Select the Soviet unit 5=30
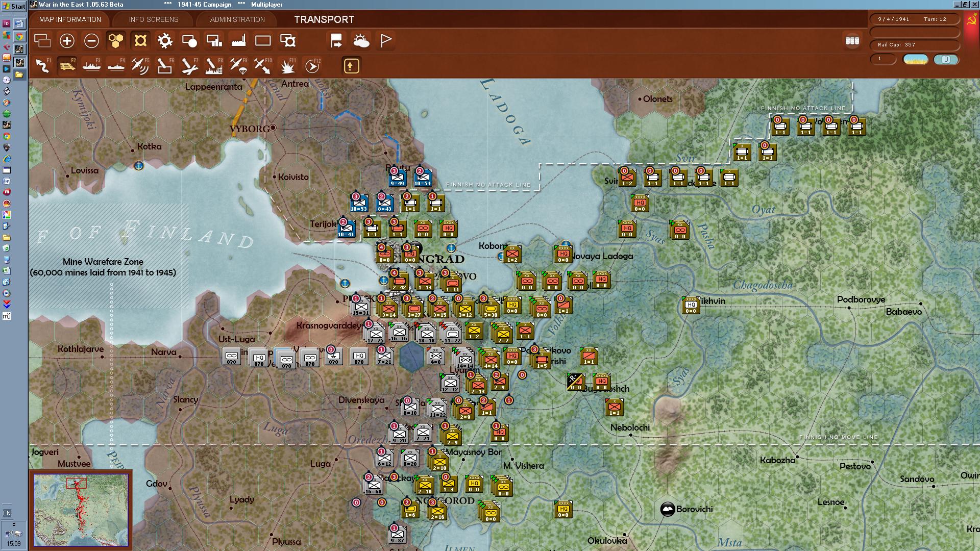This screenshot has width=980, height=551. (x=491, y=309)
